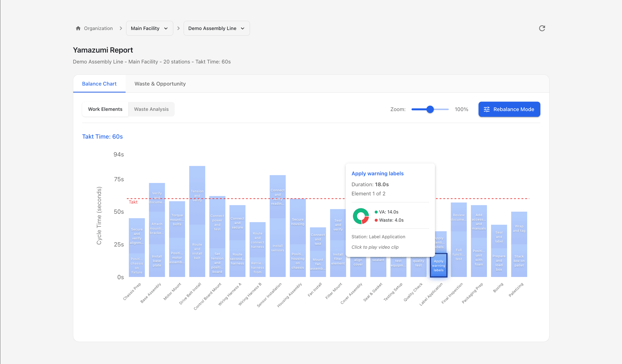Viewport: 622px width, 364px height.
Task: Open the Demo Assembly Line dropdown
Action: 216,28
